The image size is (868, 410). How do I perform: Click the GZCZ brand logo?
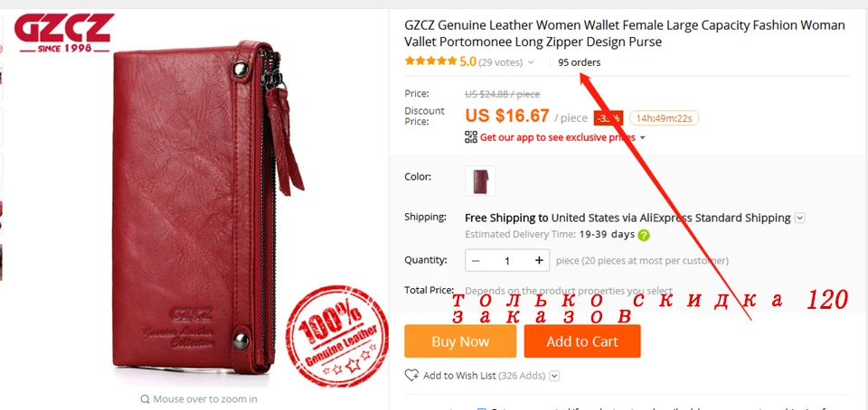[x=64, y=33]
